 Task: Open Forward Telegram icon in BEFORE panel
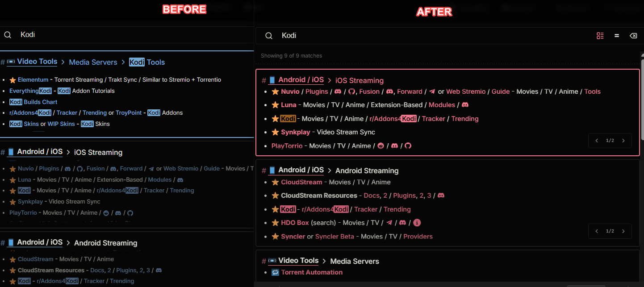[151, 169]
